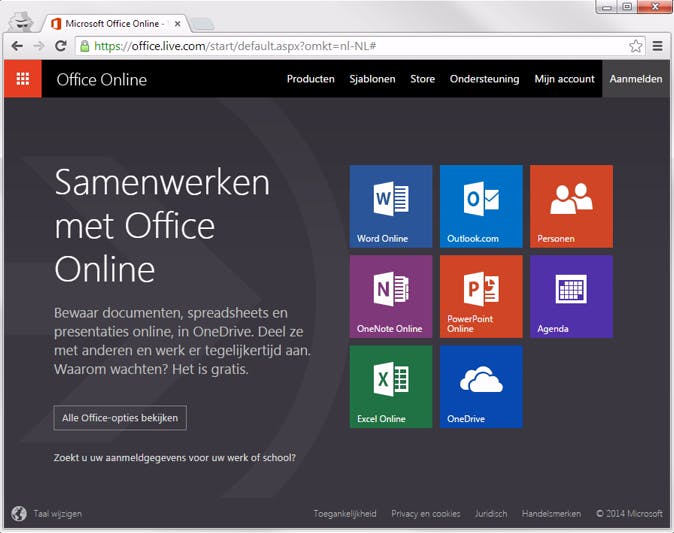The image size is (674, 533).
Task: Open the Toegankelijkheid footer link
Action: (345, 514)
